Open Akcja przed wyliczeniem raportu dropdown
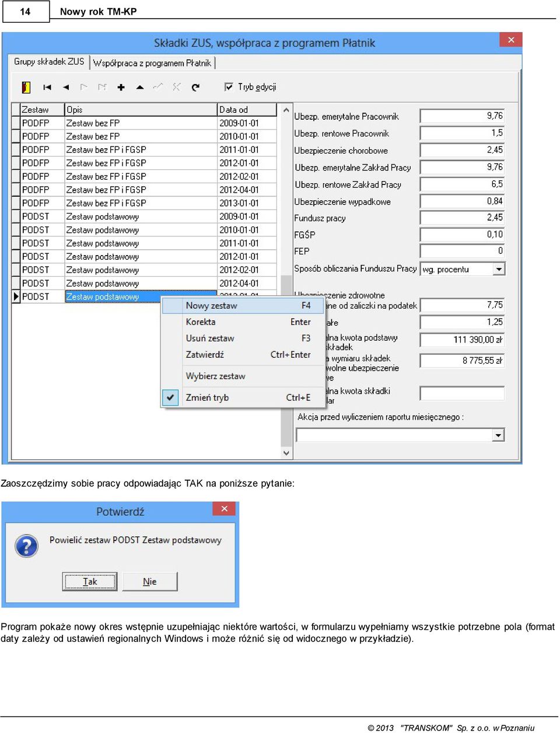Viewport: 560px width, 733px height. click(x=498, y=435)
